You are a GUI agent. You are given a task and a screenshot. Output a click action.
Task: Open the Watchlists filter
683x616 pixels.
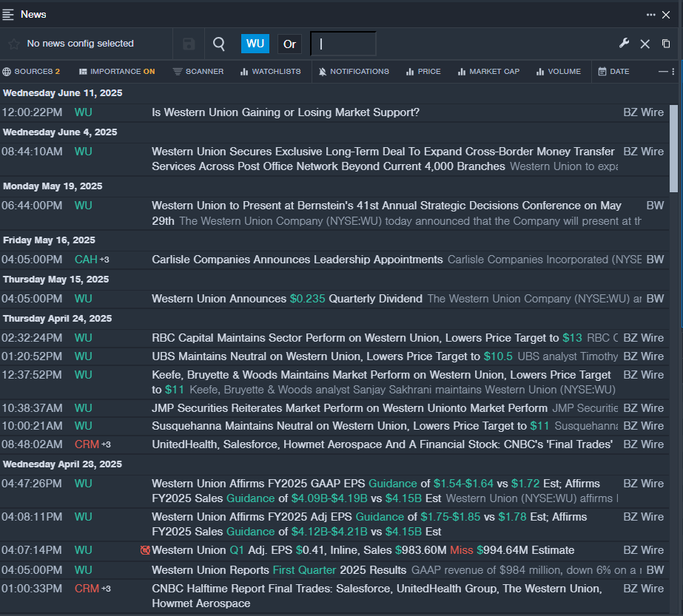coord(271,72)
